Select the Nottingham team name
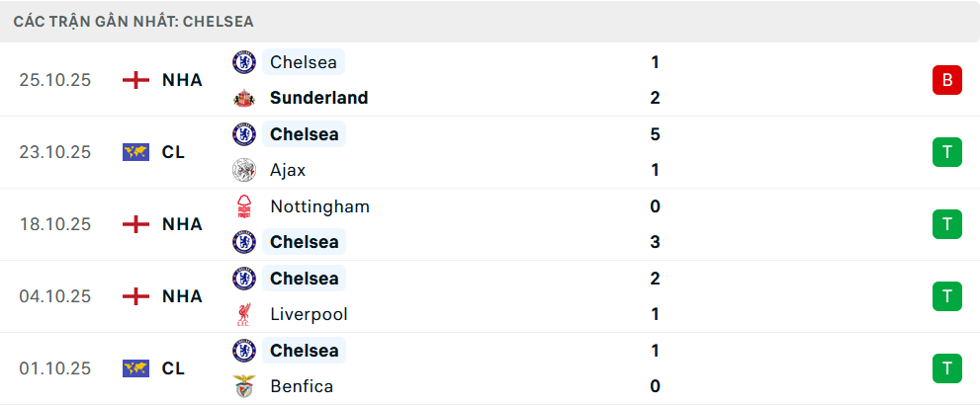The width and height of the screenshot is (980, 406). [319, 206]
